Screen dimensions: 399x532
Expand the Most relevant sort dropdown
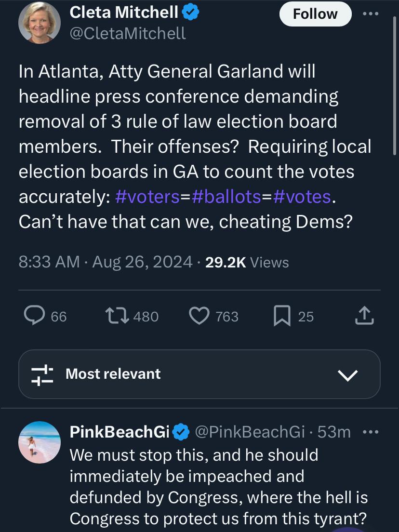199,374
